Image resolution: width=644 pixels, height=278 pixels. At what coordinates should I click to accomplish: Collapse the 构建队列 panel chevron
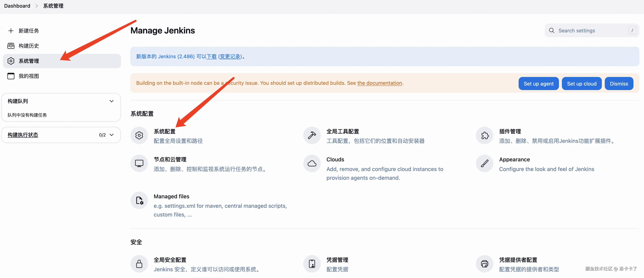coord(112,101)
